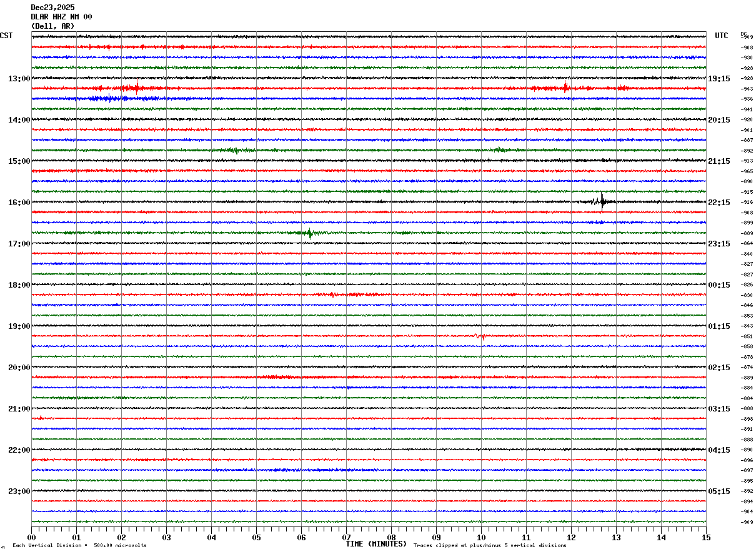Click the 22:15 UTC time label
756x554 pixels.
coord(719,202)
